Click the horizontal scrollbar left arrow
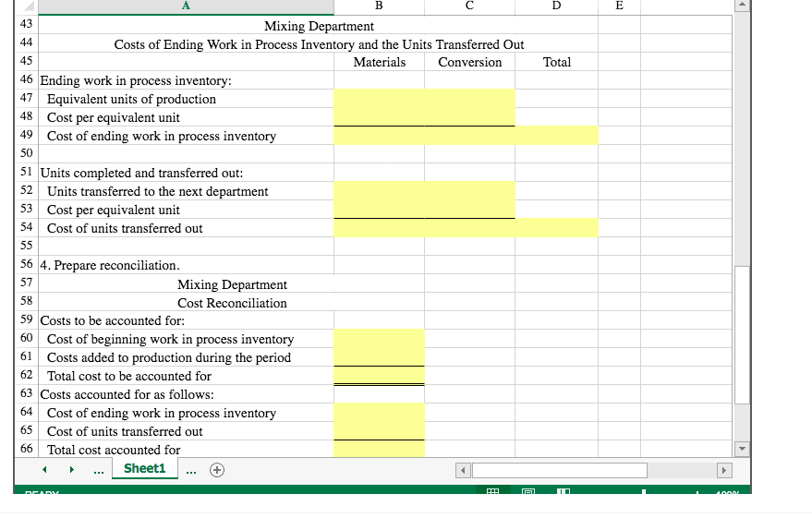 tap(463, 470)
